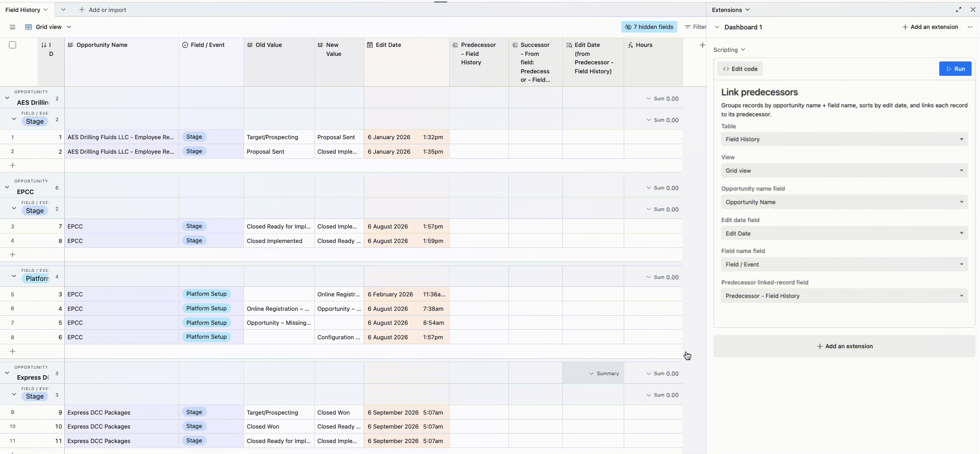Click the Add or import plus icon
Viewport: 980px width, 454px height.
[82, 9]
